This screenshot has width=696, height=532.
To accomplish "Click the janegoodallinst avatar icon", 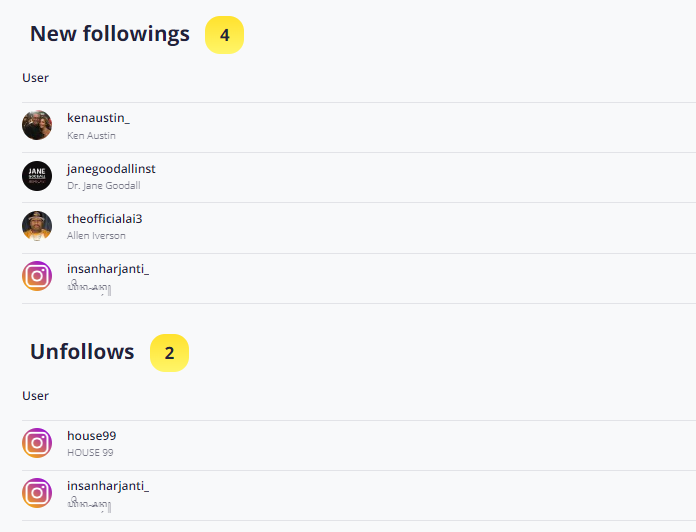I will pyautogui.click(x=37, y=176).
